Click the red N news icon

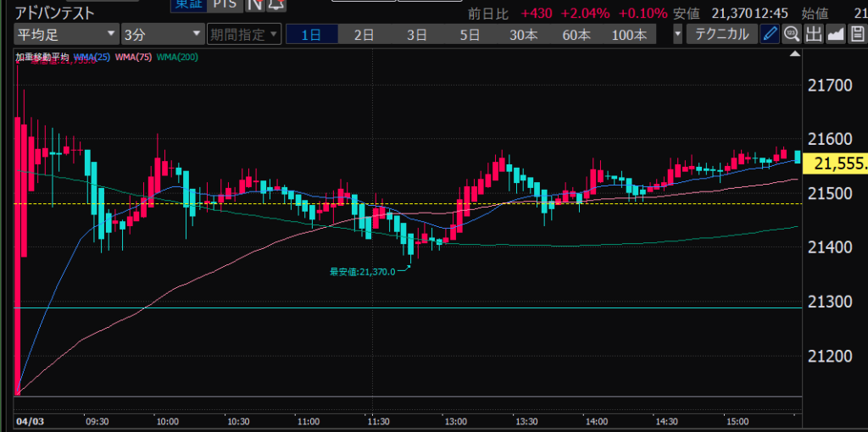[x=254, y=4]
